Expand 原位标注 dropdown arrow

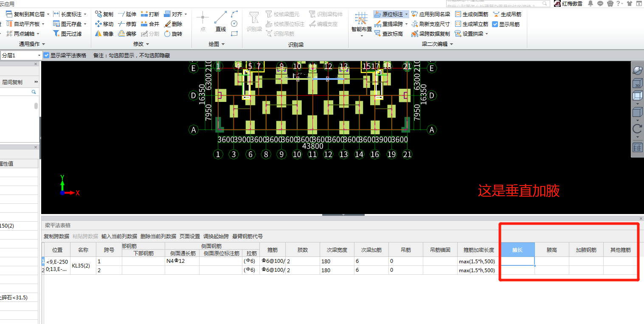pos(406,14)
